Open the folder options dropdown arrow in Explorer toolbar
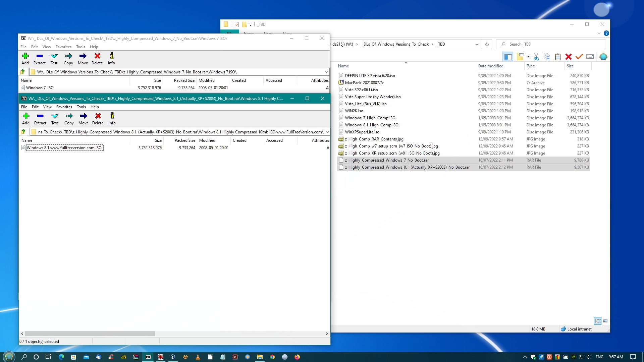Image resolution: width=644 pixels, height=362 pixels. pyautogui.click(x=528, y=57)
